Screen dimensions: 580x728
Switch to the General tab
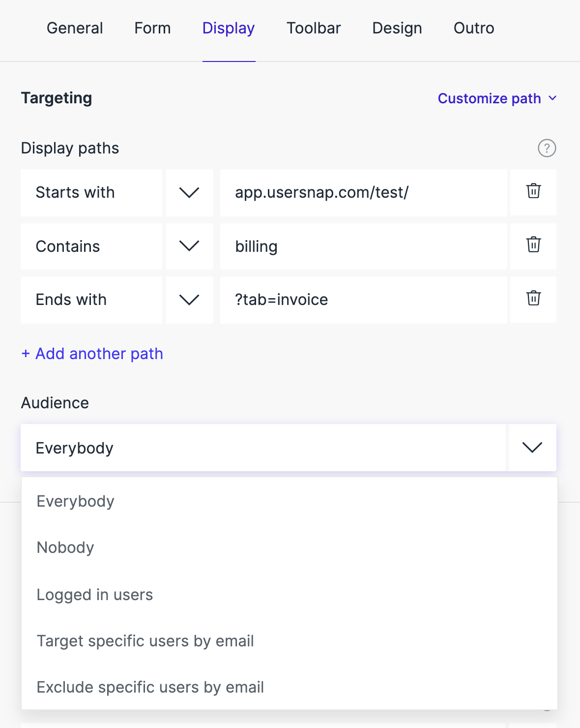(74, 28)
